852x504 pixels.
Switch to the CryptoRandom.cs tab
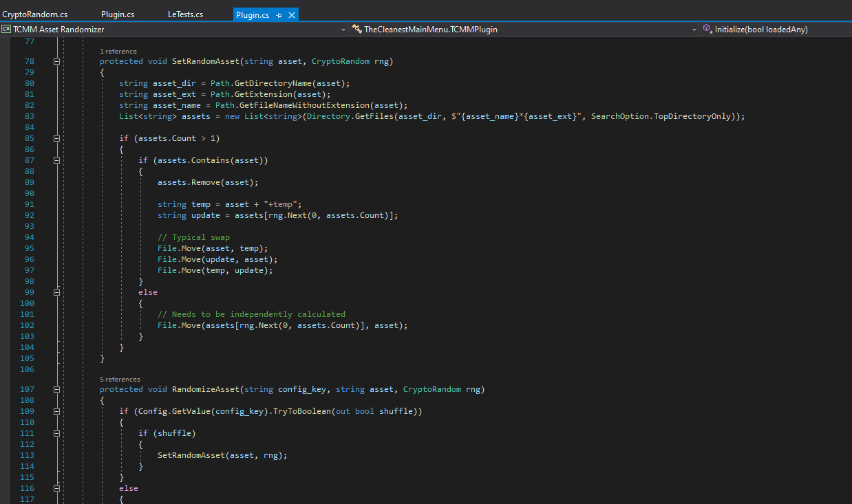coord(35,14)
